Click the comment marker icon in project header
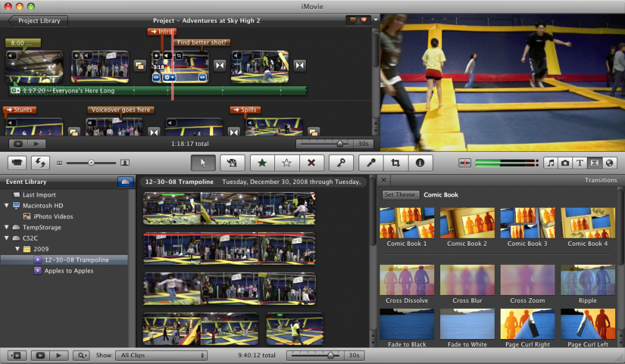Image resolution: width=625 pixels, height=364 pixels. click(x=353, y=20)
